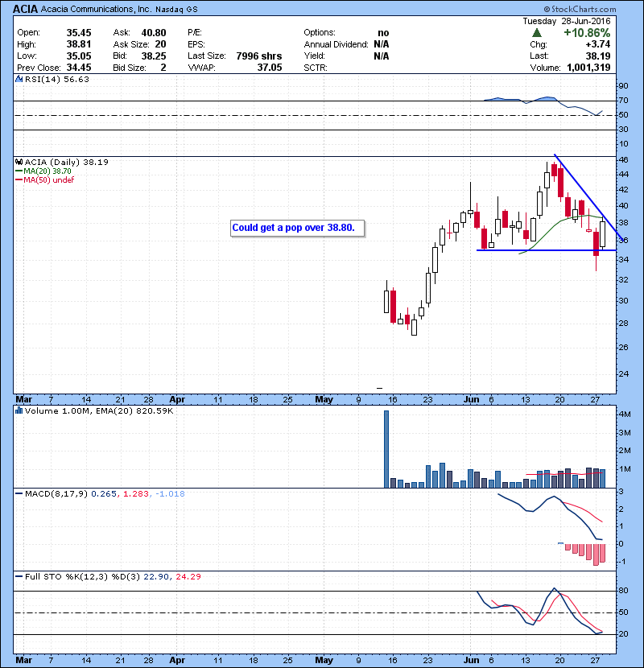Click the High value 38.81
644x668 pixels.
79,44
